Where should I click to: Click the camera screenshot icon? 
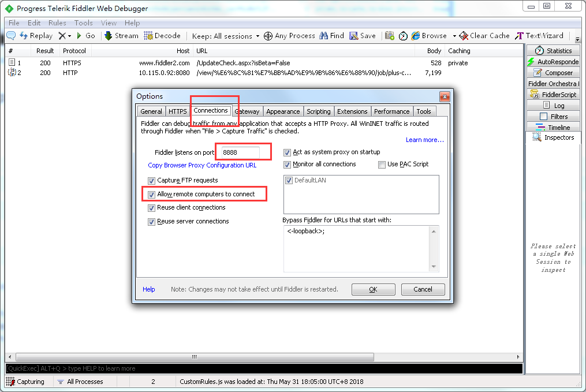tap(390, 35)
